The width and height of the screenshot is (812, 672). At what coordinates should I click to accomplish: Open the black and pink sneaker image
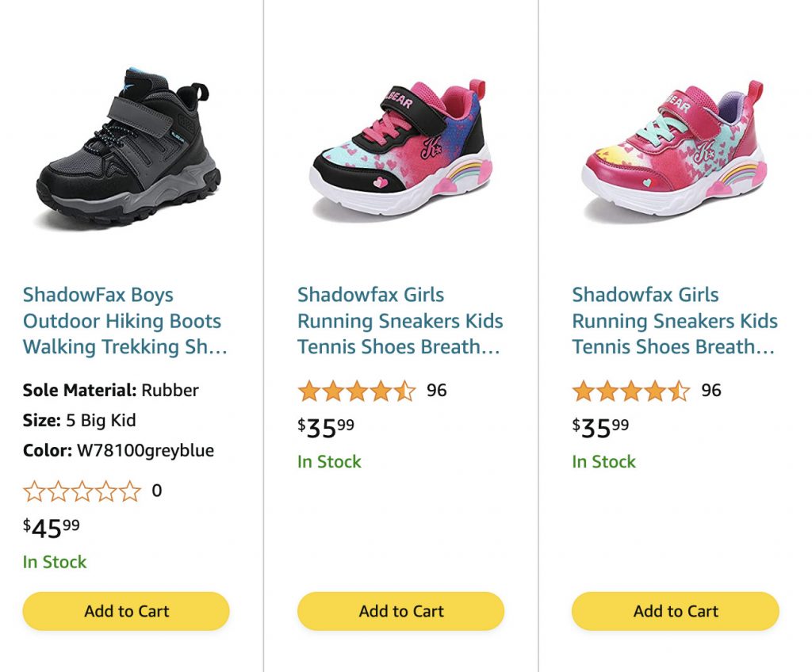(x=400, y=147)
